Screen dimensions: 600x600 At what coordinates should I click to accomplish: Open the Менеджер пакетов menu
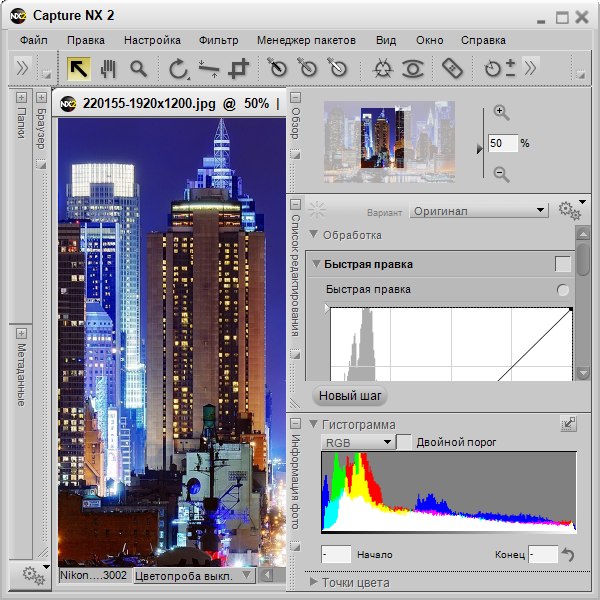pos(306,40)
